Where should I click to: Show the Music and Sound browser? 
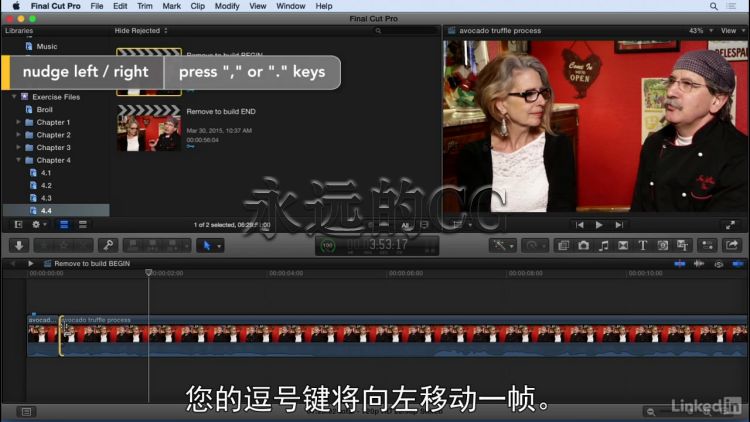click(x=603, y=245)
